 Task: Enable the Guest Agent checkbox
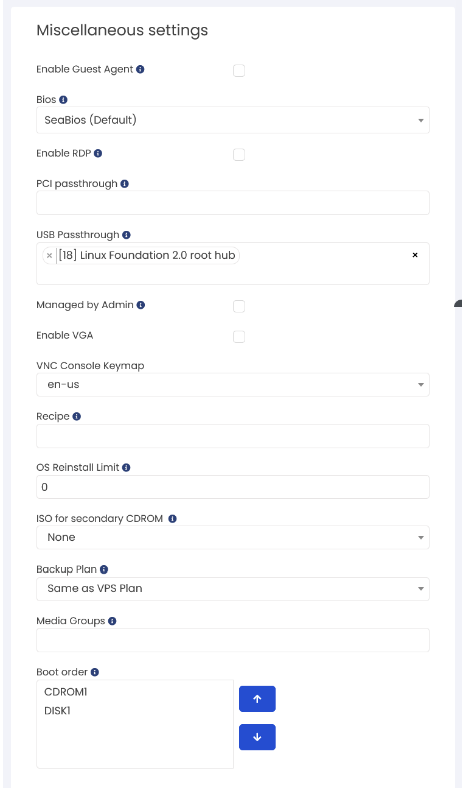click(x=239, y=70)
